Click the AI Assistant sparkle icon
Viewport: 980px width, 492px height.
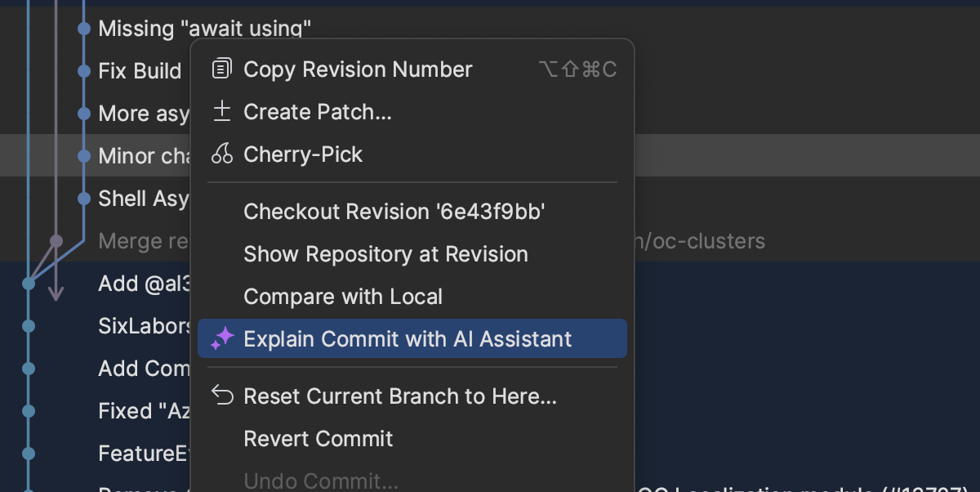click(x=222, y=339)
